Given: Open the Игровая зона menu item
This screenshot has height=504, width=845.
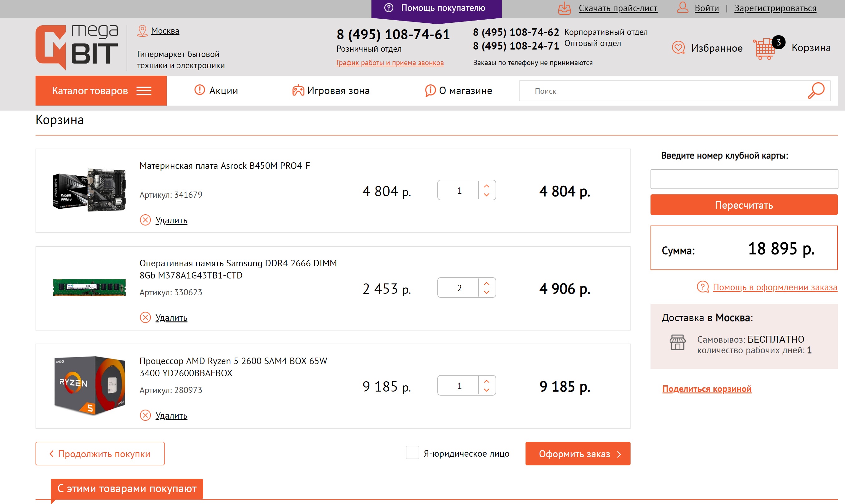Looking at the screenshot, I should 331,90.
